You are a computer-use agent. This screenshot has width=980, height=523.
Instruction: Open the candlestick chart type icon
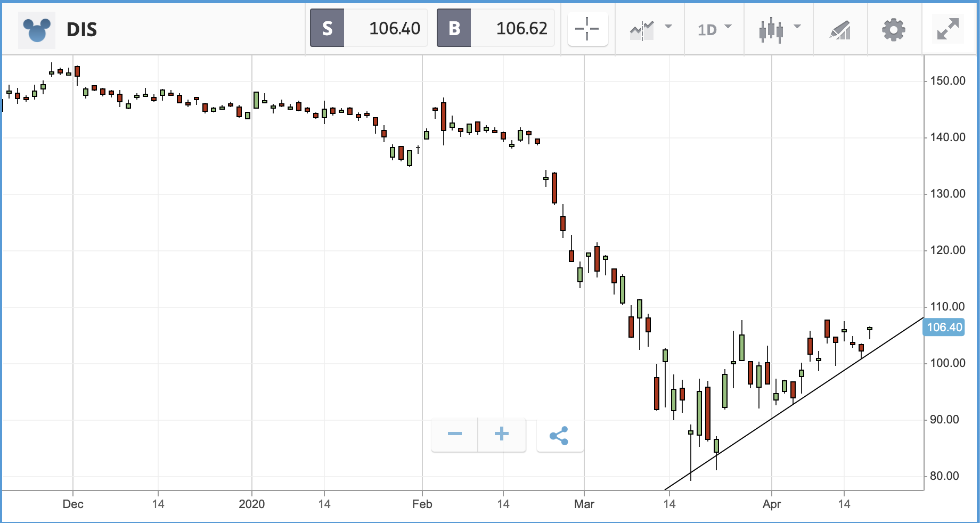[x=771, y=30]
